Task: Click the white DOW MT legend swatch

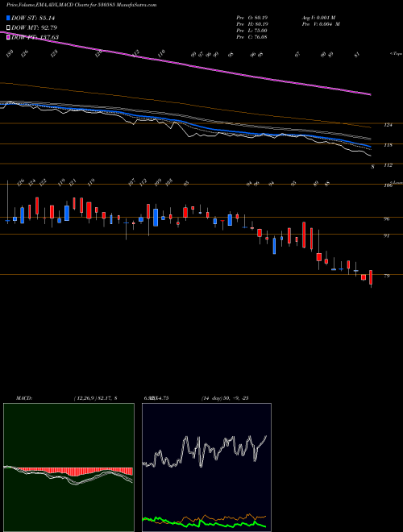Action: tap(9, 27)
